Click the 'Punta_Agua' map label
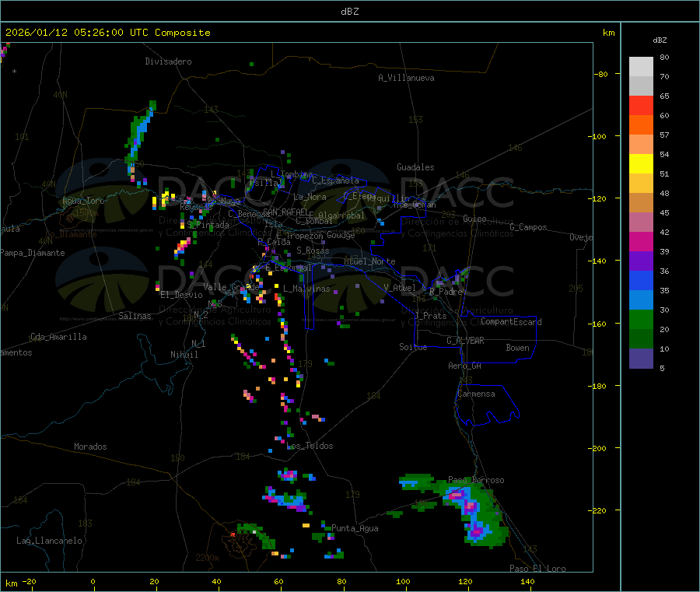This screenshot has width=700, height=592. (355, 528)
